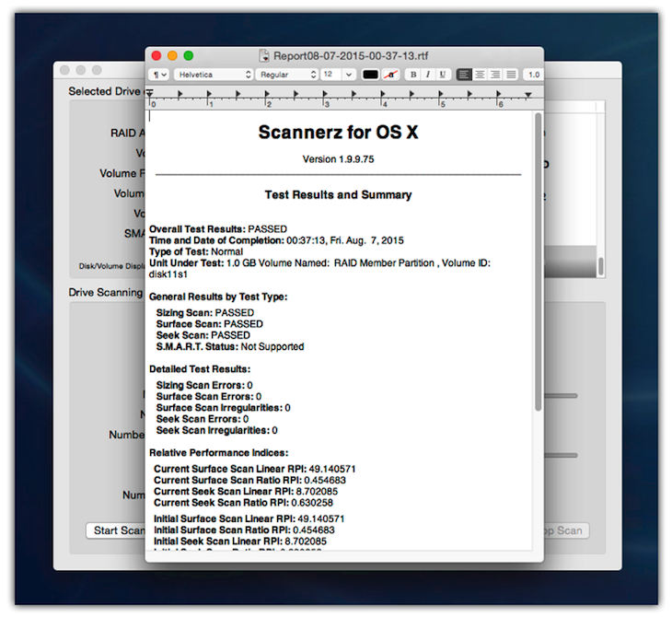Click the Drive Scanning label in Scannerz window
Image resolution: width=672 pixels, height=617 pixels.
106,293
